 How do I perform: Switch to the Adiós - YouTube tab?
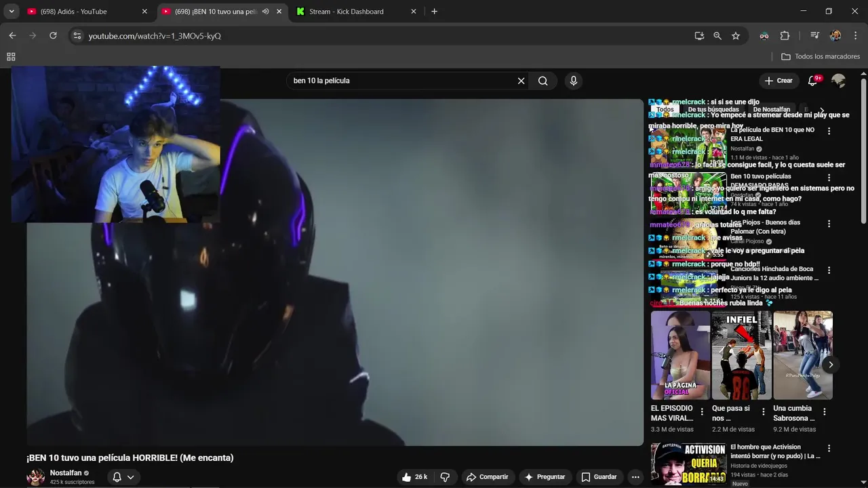click(x=80, y=12)
